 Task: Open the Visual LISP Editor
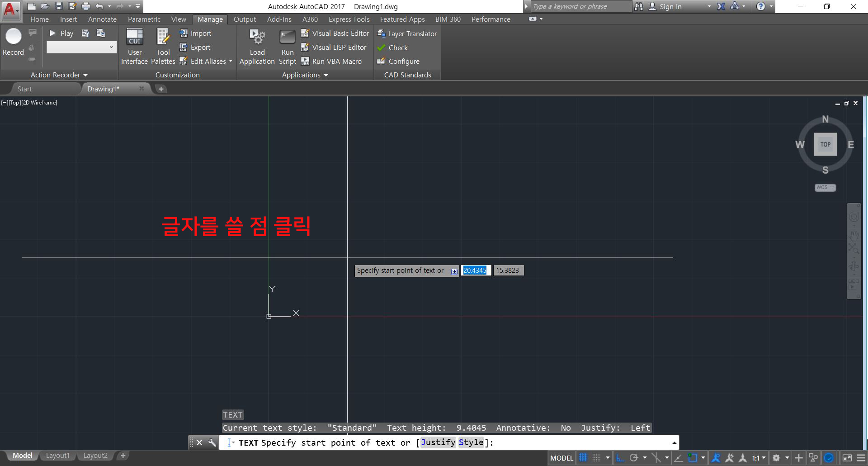tap(334, 47)
